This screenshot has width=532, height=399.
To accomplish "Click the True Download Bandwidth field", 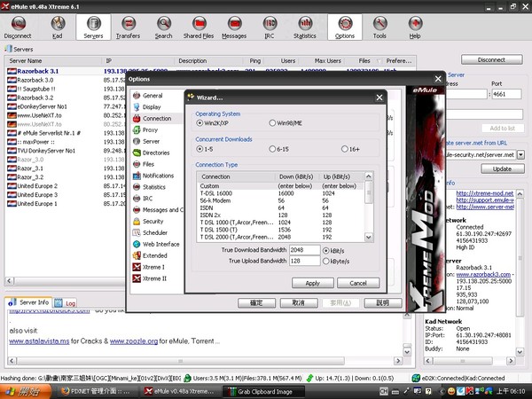I will [x=304, y=250].
